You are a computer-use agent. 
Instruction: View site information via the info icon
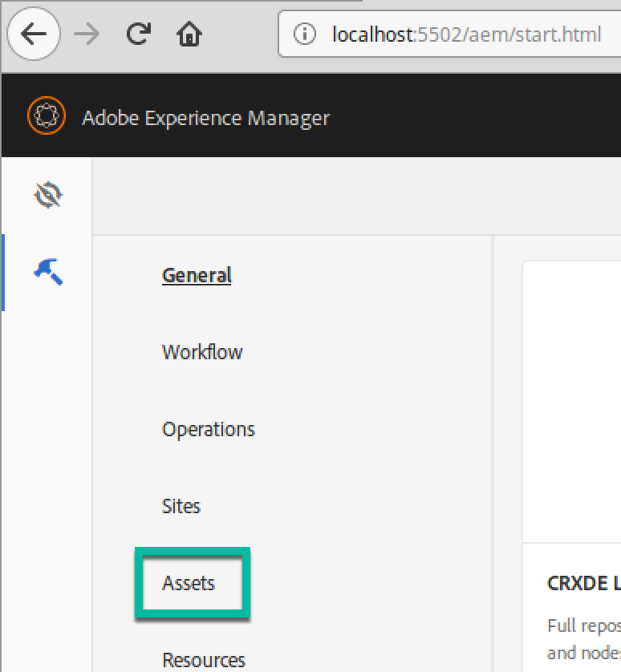point(304,34)
